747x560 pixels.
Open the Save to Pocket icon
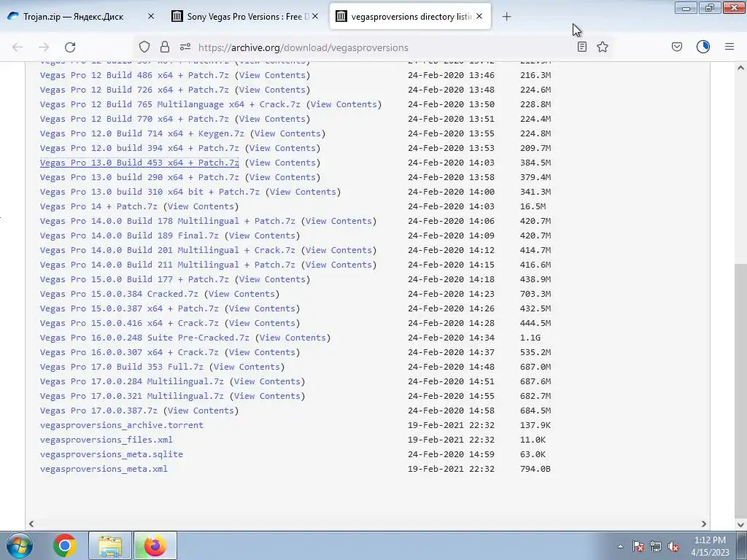click(677, 47)
